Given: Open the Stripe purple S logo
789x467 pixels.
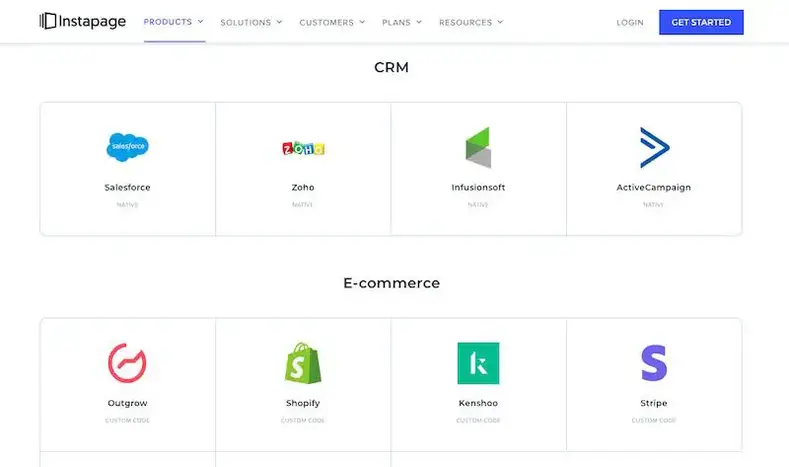Looking at the screenshot, I should click(x=654, y=363).
